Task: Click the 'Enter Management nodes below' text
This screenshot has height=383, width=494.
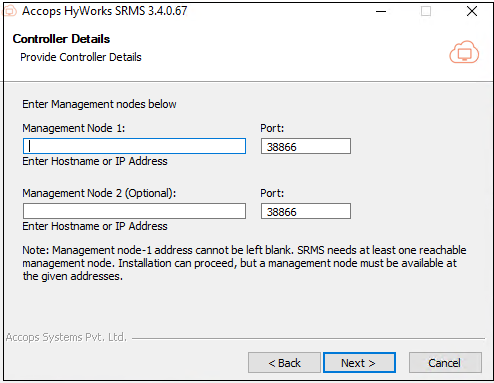Action: coord(99,104)
